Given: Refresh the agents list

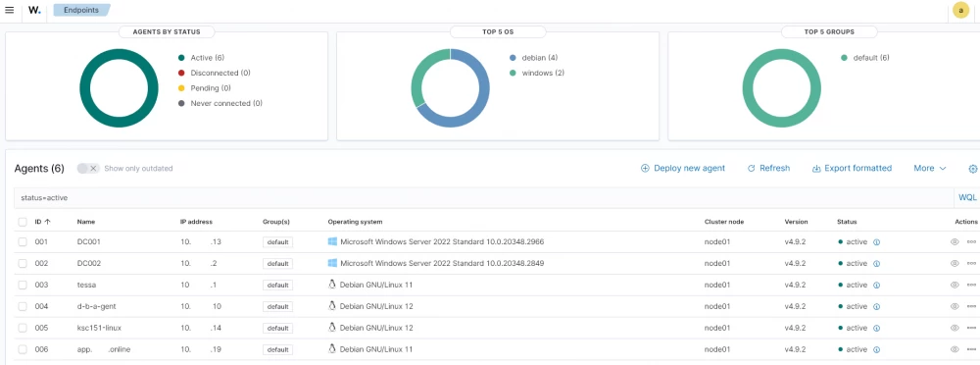Looking at the screenshot, I should pos(768,169).
